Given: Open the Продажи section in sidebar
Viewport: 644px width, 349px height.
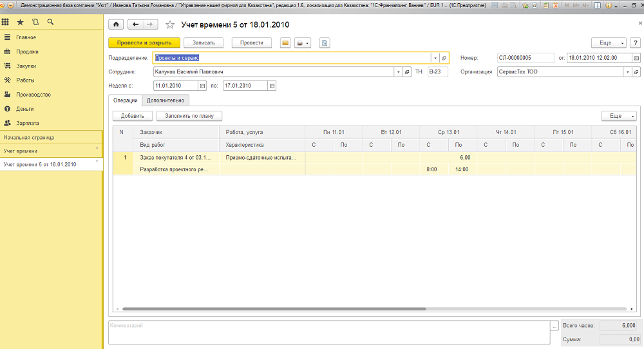Looking at the screenshot, I should (27, 52).
